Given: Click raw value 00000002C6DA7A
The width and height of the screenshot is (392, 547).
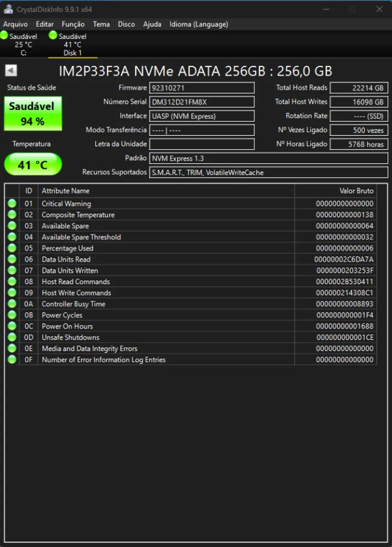Looking at the screenshot, I should (x=344, y=259).
